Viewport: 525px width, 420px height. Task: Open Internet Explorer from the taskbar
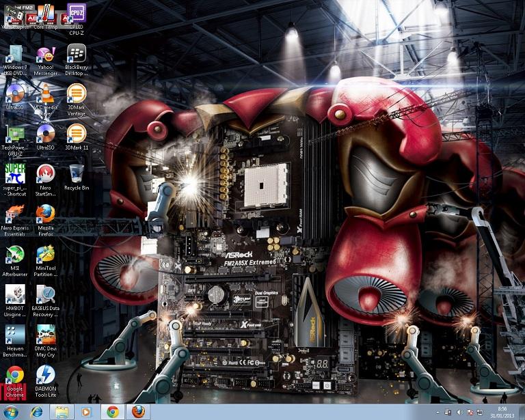(36, 412)
